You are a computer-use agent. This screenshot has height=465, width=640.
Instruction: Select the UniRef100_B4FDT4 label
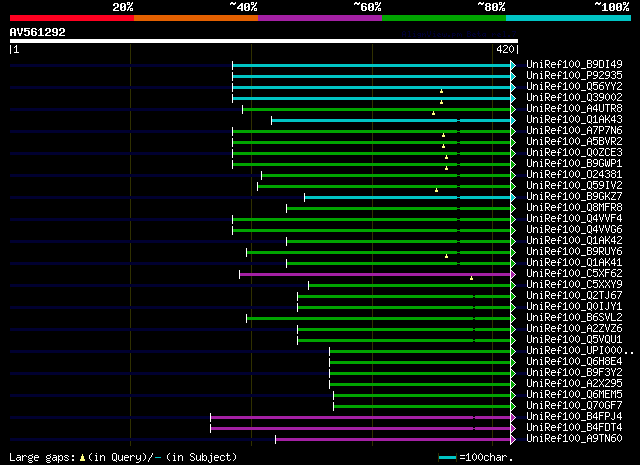click(x=574, y=428)
